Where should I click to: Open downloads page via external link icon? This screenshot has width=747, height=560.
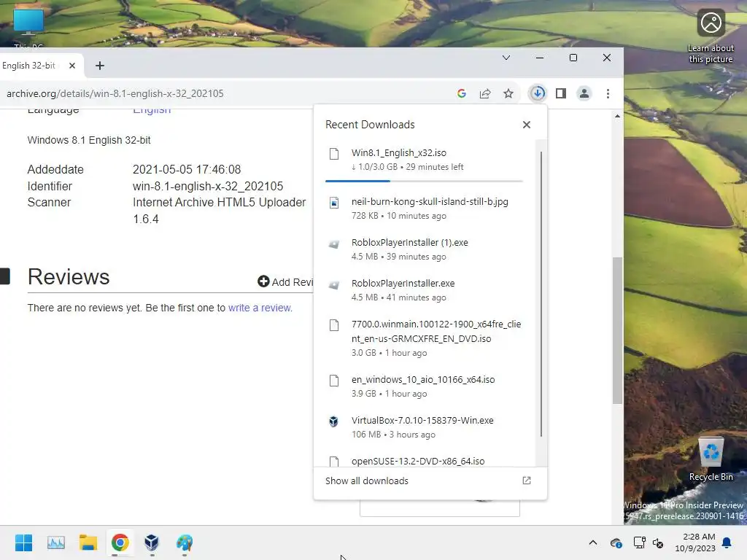(527, 481)
